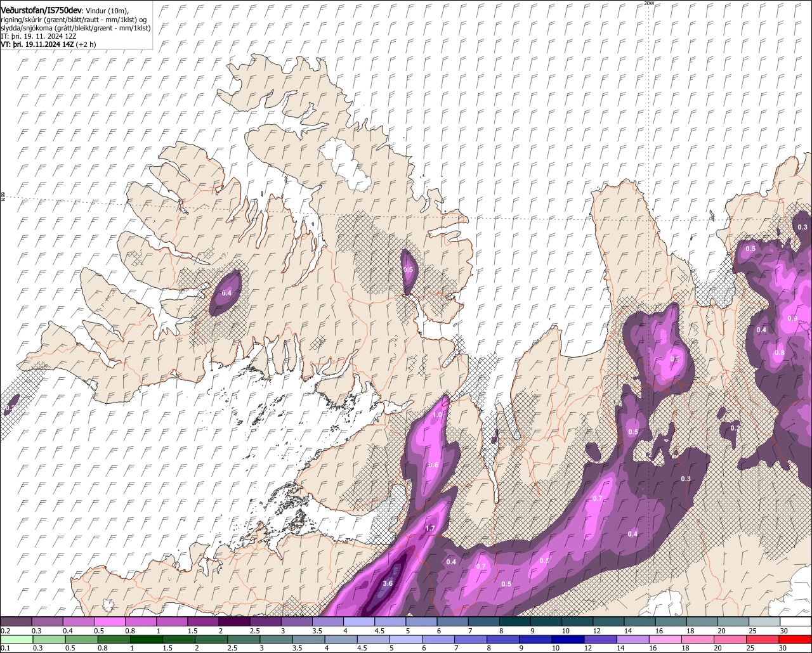Click the initial time line IT: þri. 19. 11. 2024 12Z
The height and width of the screenshot is (653, 812).
coord(39,36)
